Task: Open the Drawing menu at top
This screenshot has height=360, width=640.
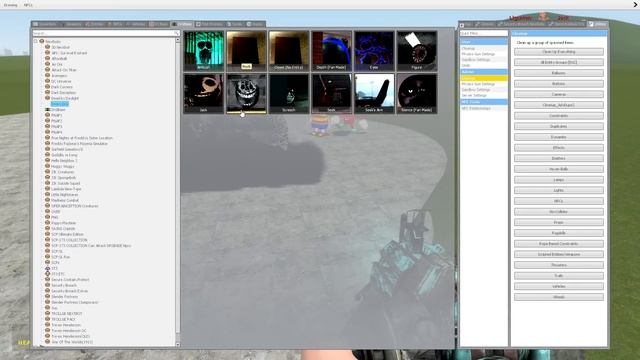Action: click(x=11, y=5)
